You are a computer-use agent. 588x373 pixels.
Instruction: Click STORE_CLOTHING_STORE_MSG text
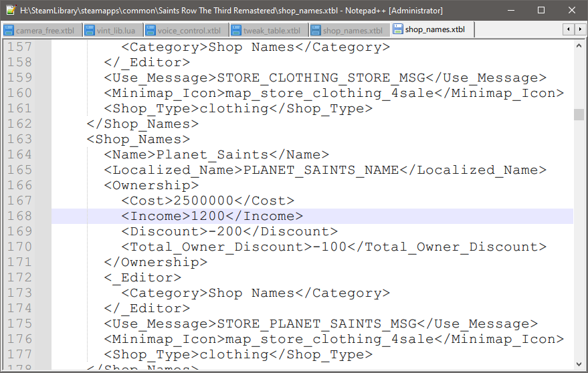[321, 78]
